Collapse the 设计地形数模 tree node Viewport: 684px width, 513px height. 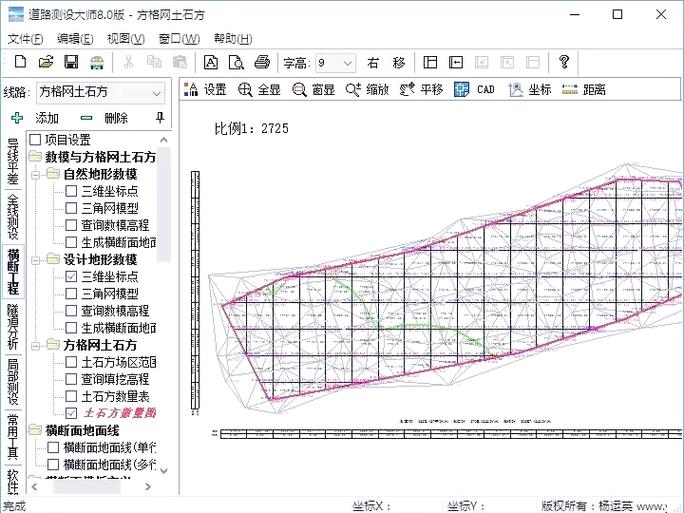pos(36,260)
